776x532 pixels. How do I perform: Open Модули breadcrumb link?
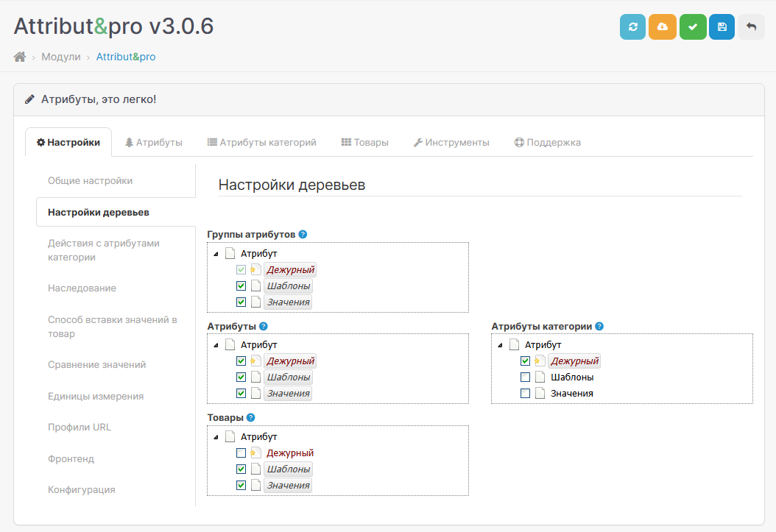point(61,57)
